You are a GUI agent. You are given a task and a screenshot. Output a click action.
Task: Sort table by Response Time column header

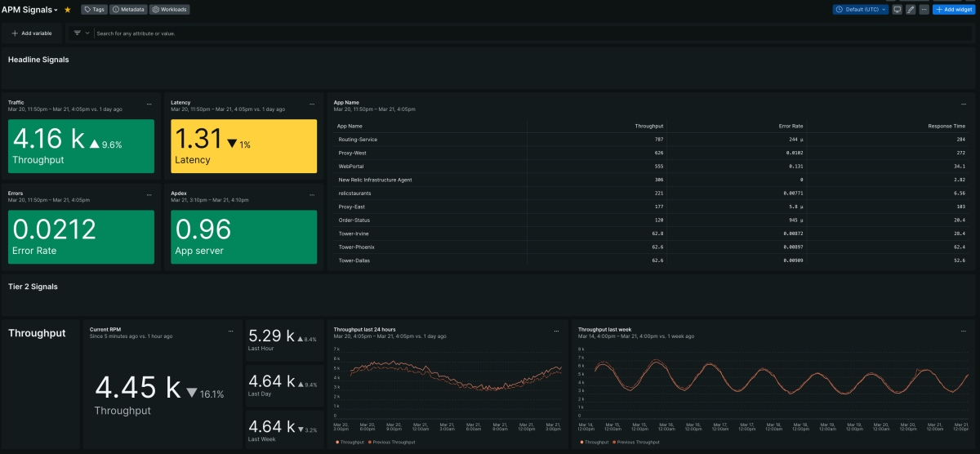(947, 127)
